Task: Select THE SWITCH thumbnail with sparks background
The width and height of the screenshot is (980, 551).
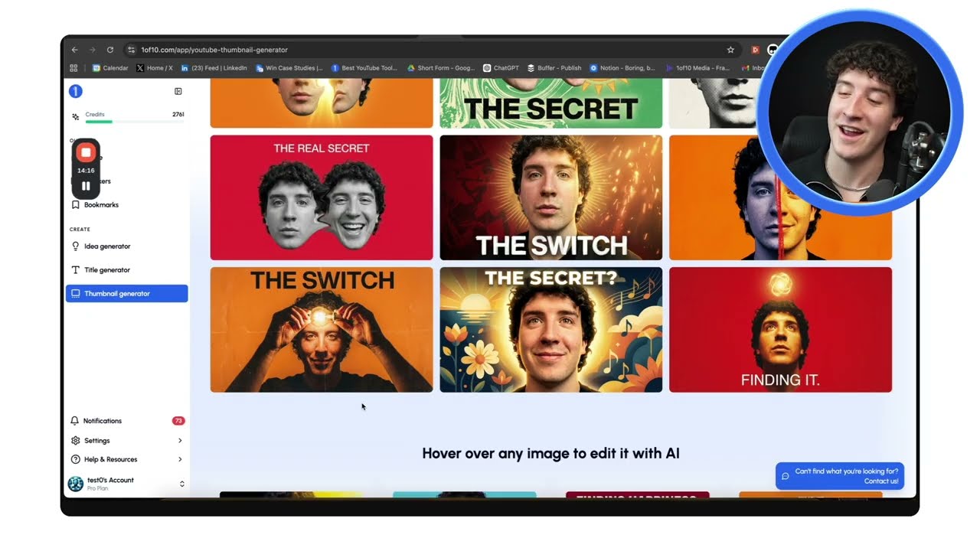Action: (551, 197)
